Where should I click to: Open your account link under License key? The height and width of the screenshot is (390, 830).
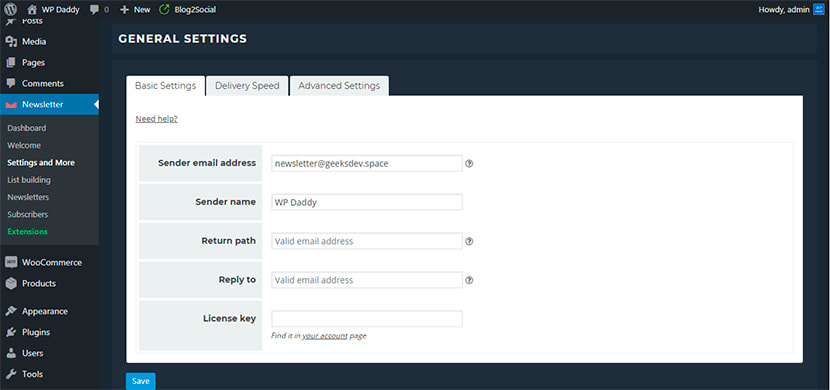(325, 335)
